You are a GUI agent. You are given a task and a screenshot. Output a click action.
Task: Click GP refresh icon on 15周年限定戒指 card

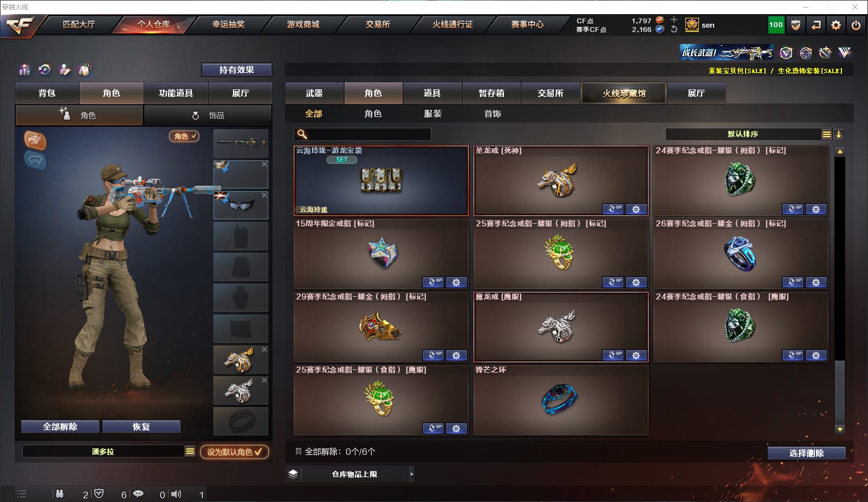432,282
